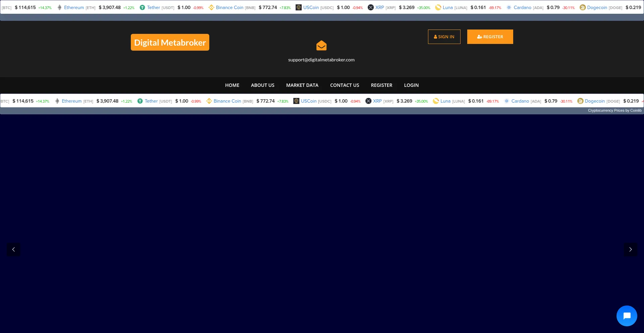Screen dimensions: 644x333
Task: Select LOGIN in navigation bar
Action: coord(411,85)
